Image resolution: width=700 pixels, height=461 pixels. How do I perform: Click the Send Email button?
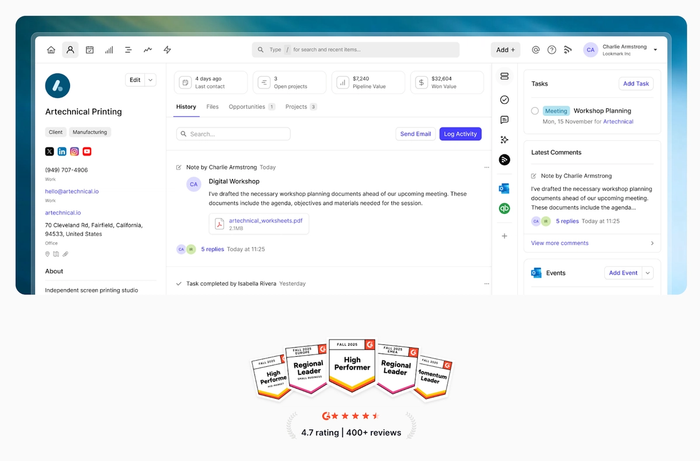[416, 134]
